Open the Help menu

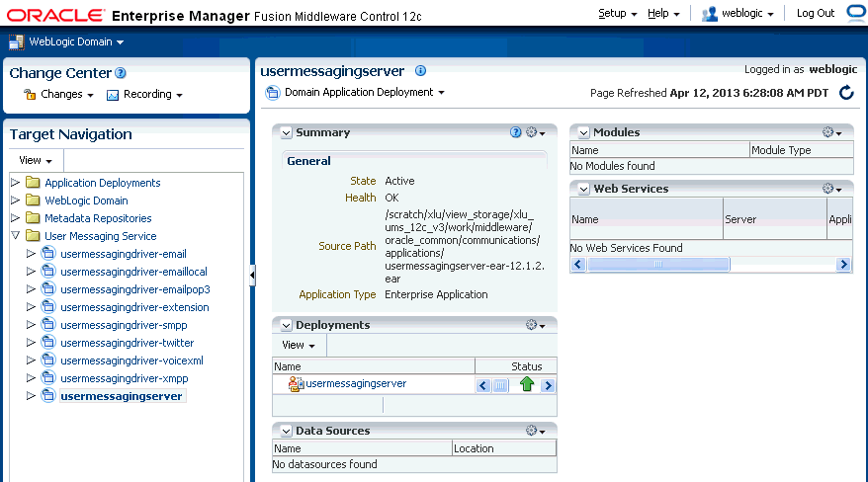pyautogui.click(x=663, y=13)
